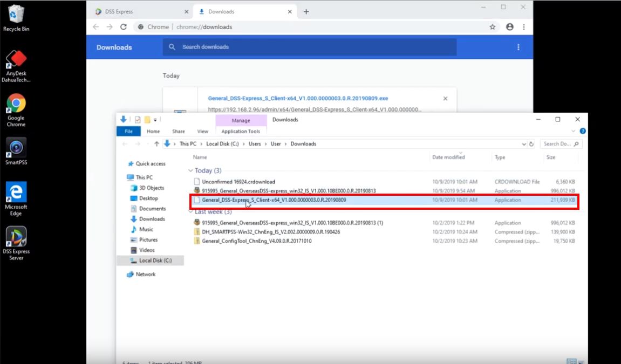621x364 pixels.
Task: Open the address bar history dropdown
Action: click(x=524, y=144)
